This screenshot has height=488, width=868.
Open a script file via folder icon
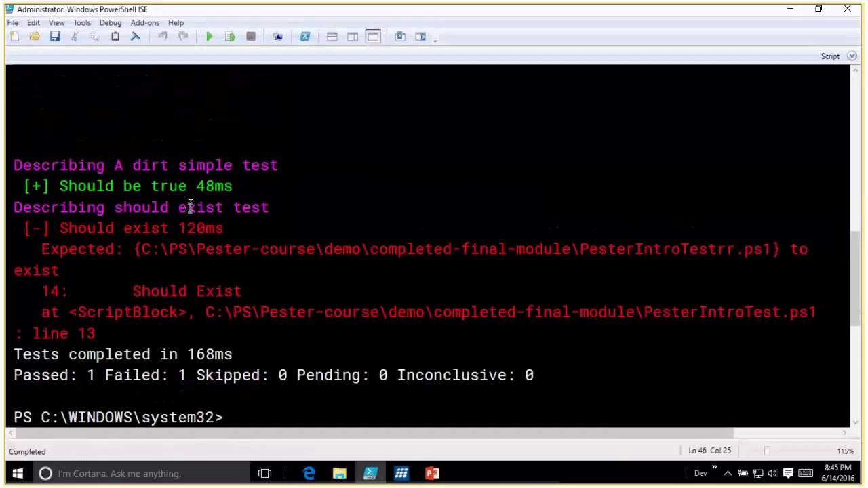(x=35, y=37)
